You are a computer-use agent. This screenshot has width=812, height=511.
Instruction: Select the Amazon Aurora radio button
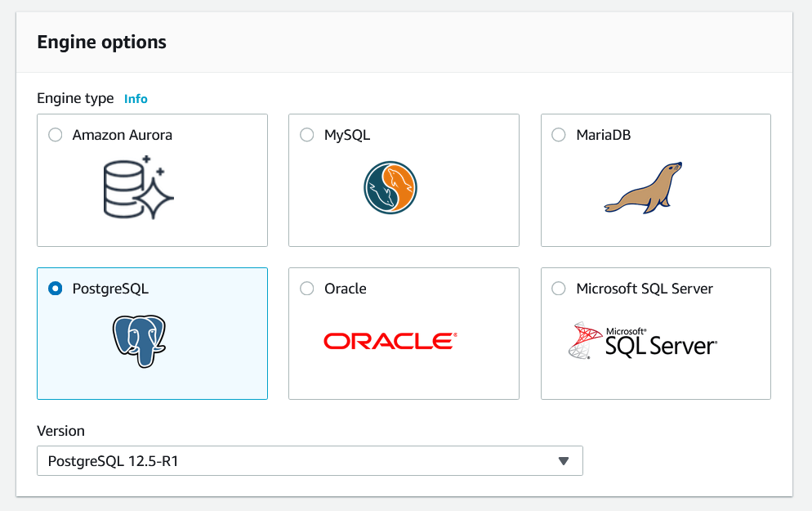coord(56,135)
